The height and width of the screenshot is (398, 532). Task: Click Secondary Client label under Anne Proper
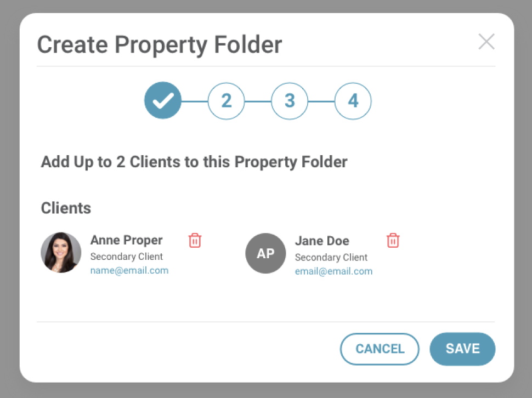(126, 257)
